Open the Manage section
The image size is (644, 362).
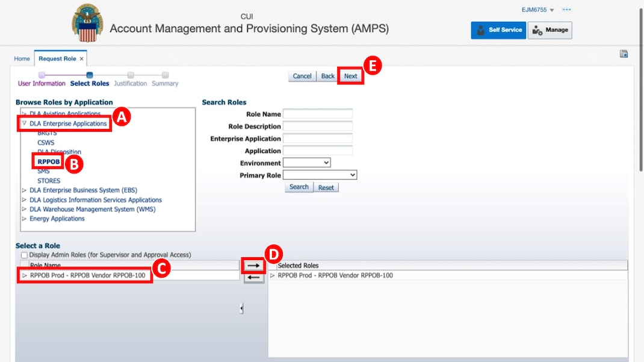pyautogui.click(x=550, y=30)
